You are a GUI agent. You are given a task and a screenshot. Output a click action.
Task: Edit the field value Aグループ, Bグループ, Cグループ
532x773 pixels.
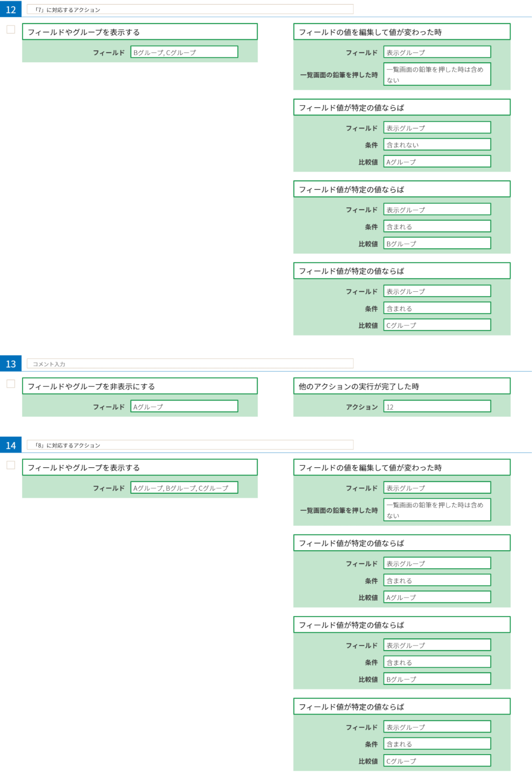click(x=184, y=488)
